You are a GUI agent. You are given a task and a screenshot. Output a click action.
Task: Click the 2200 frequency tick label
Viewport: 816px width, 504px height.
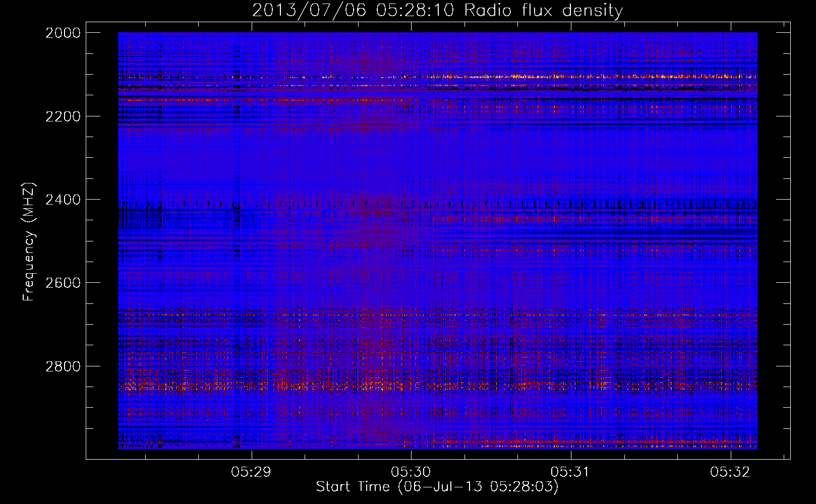coord(63,116)
